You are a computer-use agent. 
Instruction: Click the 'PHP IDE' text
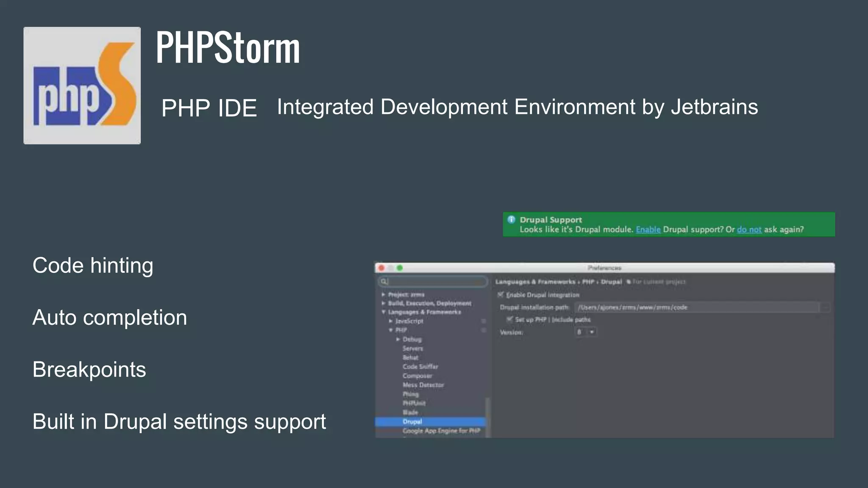[x=209, y=108]
